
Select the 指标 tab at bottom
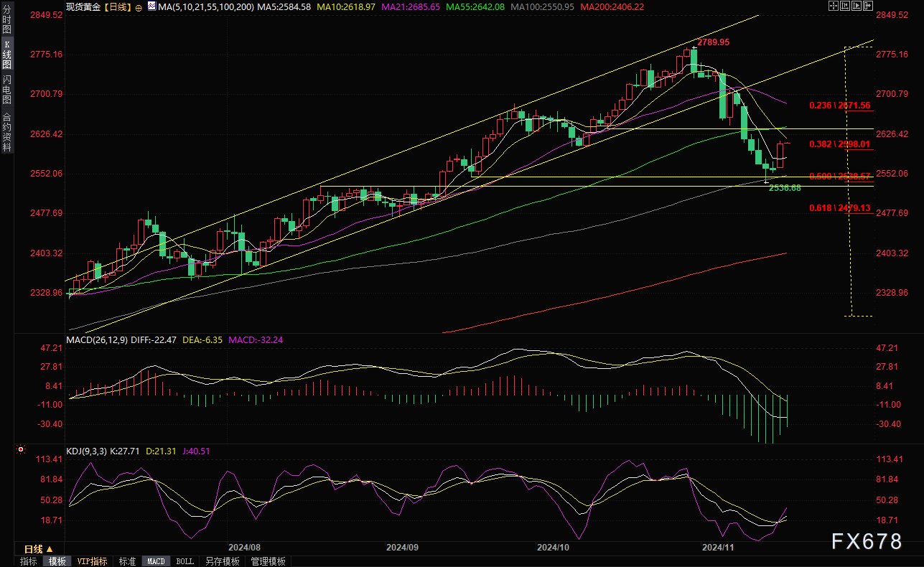(x=29, y=561)
